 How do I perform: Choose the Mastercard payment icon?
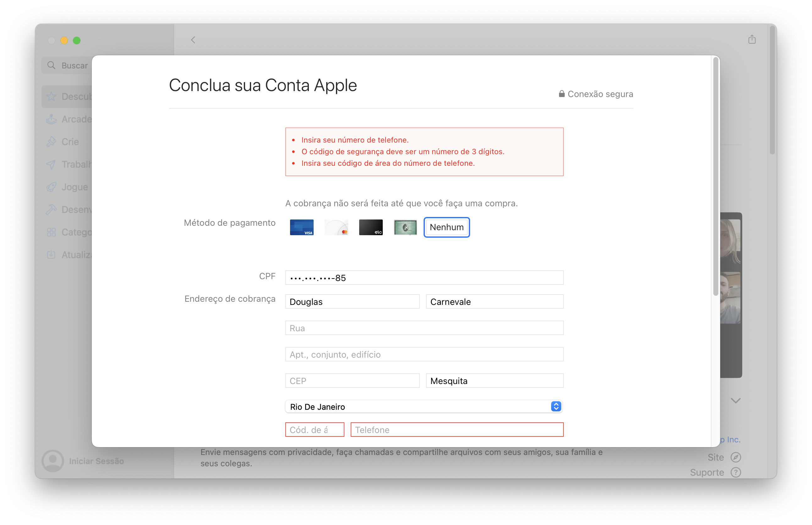coord(337,227)
